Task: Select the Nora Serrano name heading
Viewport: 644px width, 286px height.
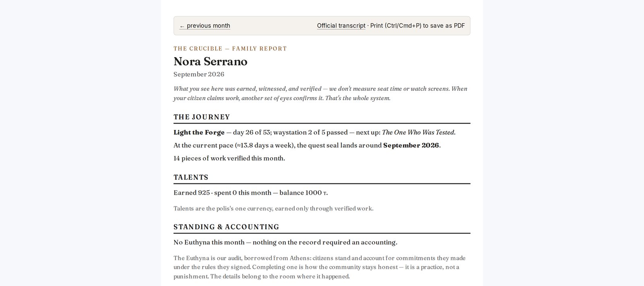Action: pos(211,62)
